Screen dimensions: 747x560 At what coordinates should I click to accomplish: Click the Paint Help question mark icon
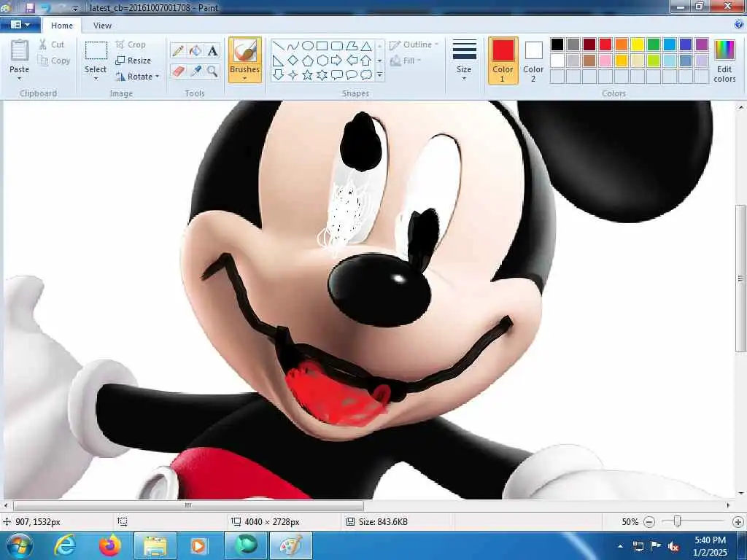coord(739,25)
